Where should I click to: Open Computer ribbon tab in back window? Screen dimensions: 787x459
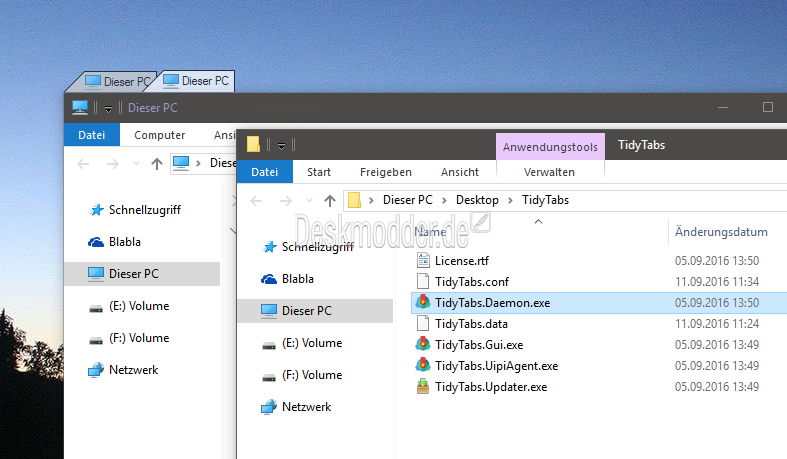click(160, 135)
